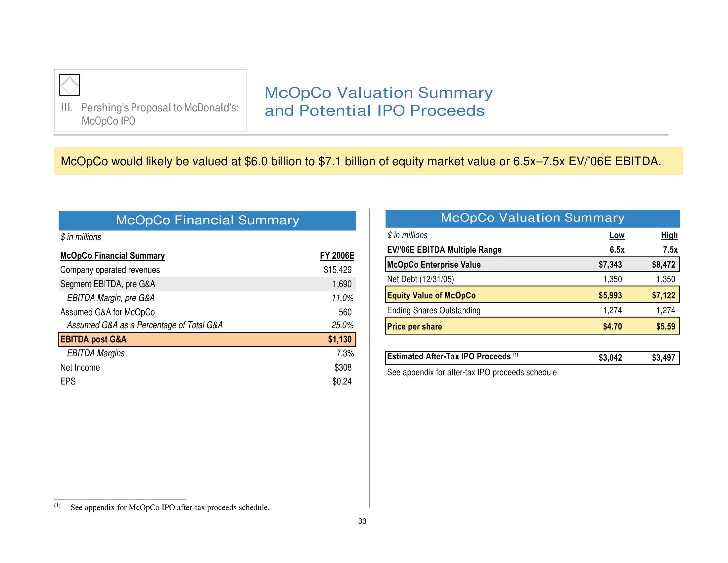Click 'Assumed G&A for McOpCo' label
Viewport: 728px width, 563px height.
[107, 312]
